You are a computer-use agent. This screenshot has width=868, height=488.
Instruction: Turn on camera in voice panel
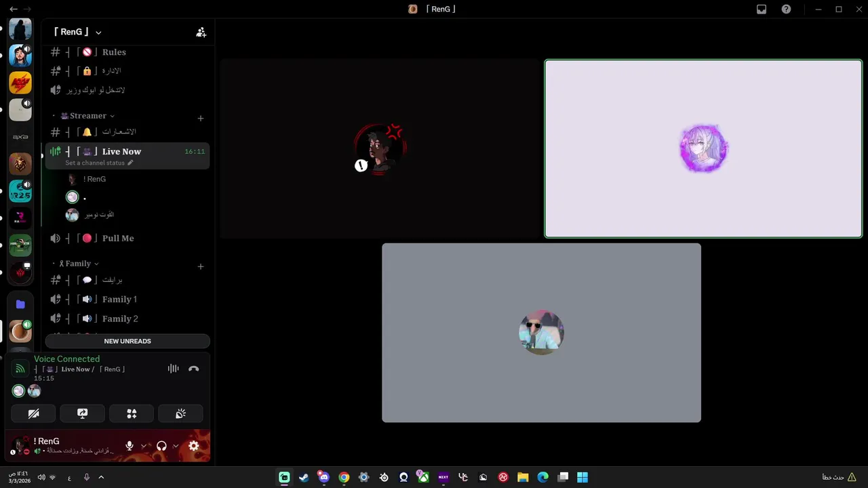click(33, 413)
